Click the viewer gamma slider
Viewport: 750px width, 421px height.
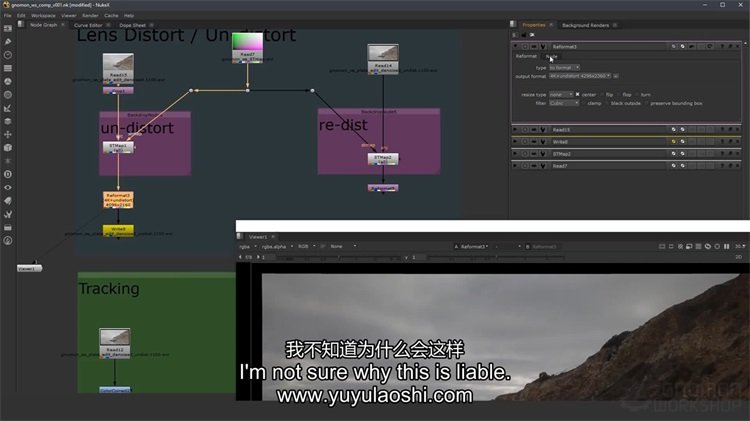click(x=495, y=257)
